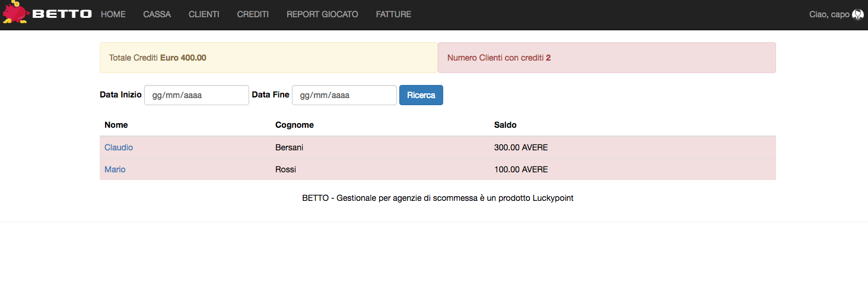
Task: Open client Claudio's detail link
Action: [x=119, y=147]
